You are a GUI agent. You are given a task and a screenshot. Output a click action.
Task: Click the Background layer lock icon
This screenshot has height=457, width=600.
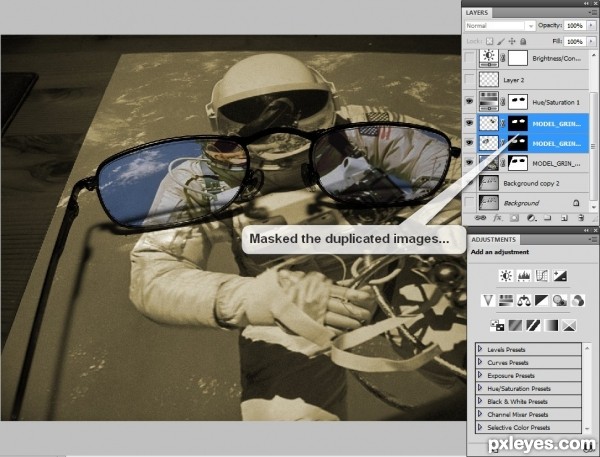576,203
